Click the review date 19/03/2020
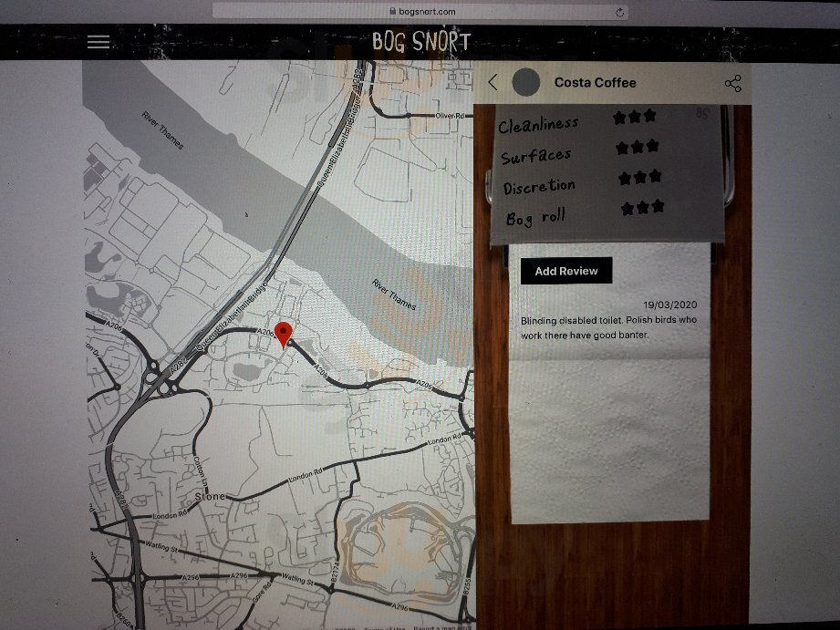 (670, 305)
